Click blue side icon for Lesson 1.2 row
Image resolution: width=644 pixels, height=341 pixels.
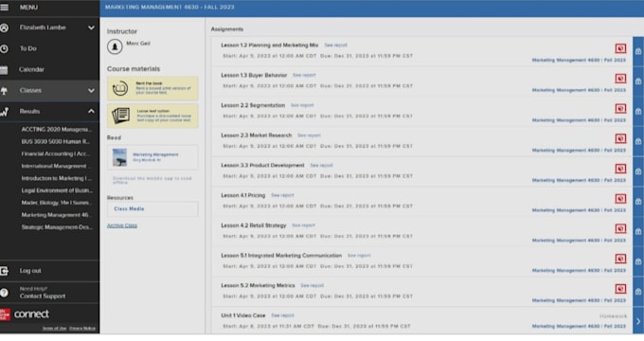[638, 51]
